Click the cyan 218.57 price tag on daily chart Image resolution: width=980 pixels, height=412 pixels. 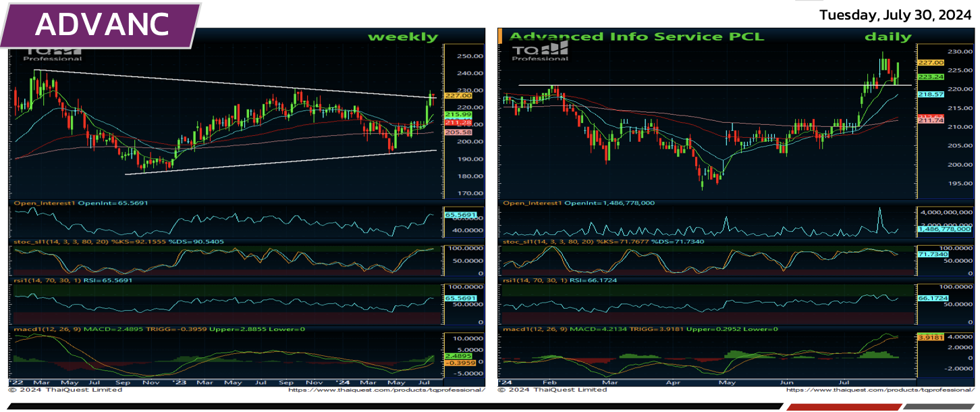click(x=929, y=95)
